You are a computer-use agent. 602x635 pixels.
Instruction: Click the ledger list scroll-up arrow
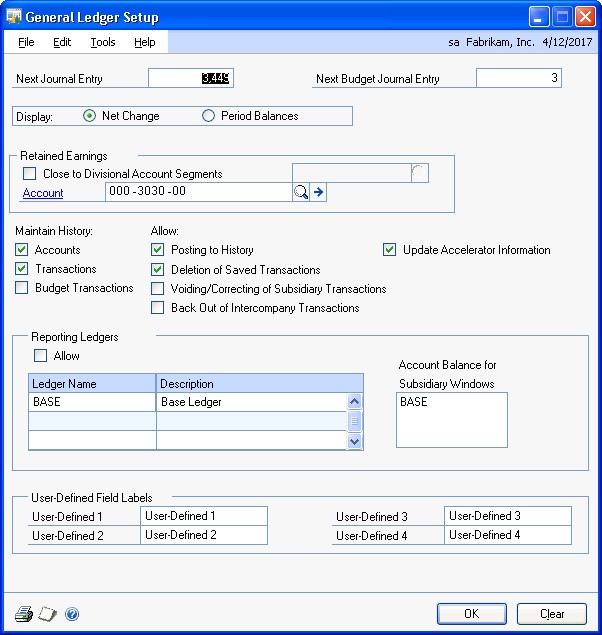tap(354, 402)
